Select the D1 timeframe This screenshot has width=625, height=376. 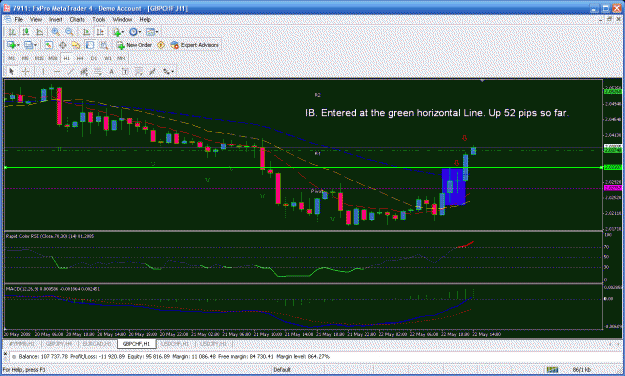coord(94,58)
